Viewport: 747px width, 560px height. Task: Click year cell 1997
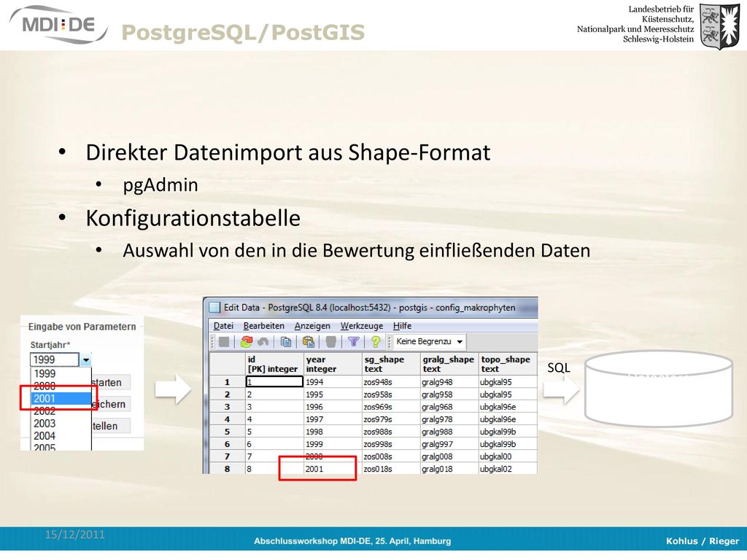333,419
